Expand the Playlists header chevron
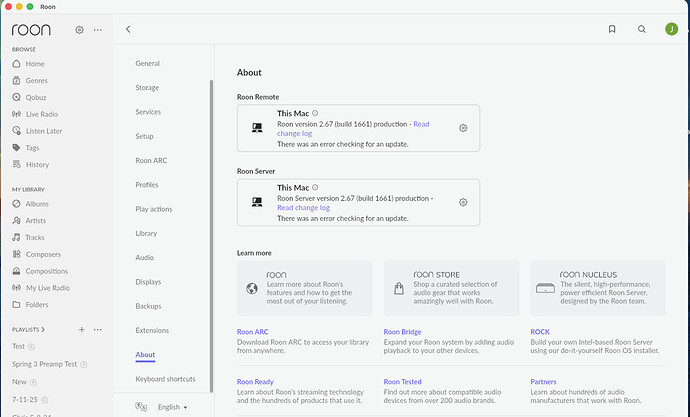Image resolution: width=690 pixels, height=417 pixels. 43,329
